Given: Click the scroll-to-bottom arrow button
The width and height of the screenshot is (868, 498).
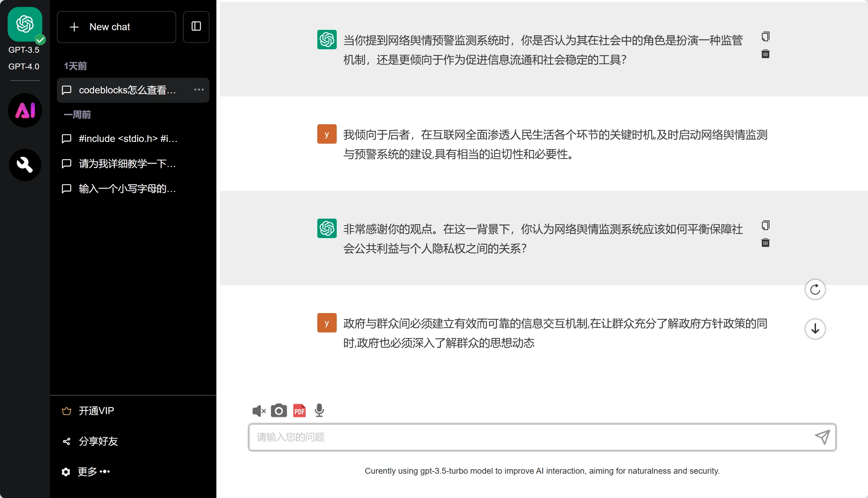Looking at the screenshot, I should (815, 329).
